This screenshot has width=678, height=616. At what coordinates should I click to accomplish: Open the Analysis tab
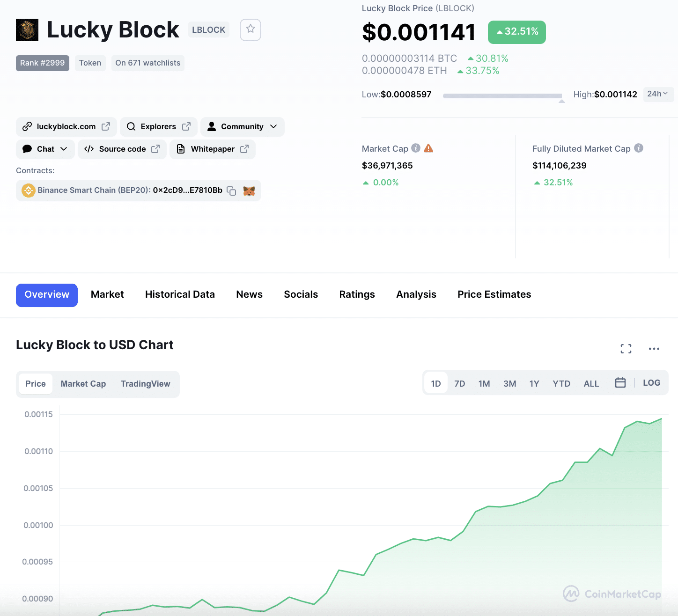pos(416,294)
